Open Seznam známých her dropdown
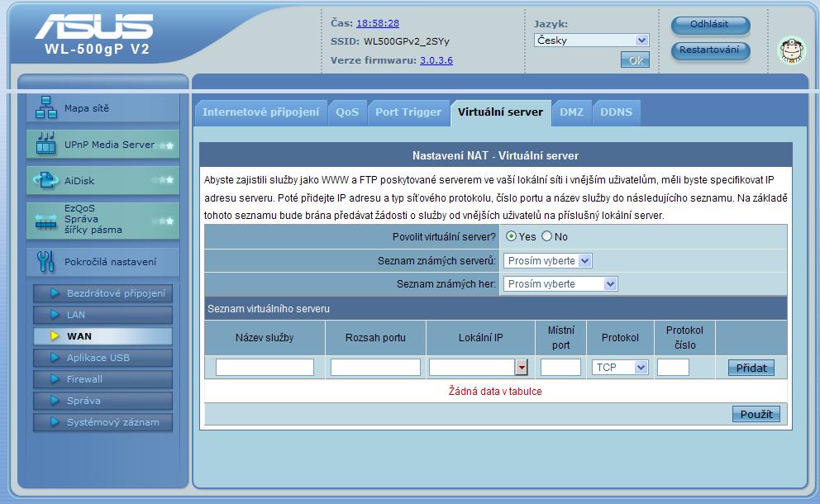Viewport: 820px width, 504px height. pyautogui.click(x=560, y=284)
